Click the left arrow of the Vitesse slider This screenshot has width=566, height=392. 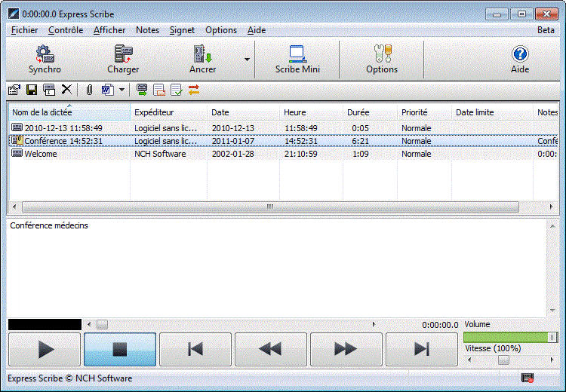click(x=469, y=360)
